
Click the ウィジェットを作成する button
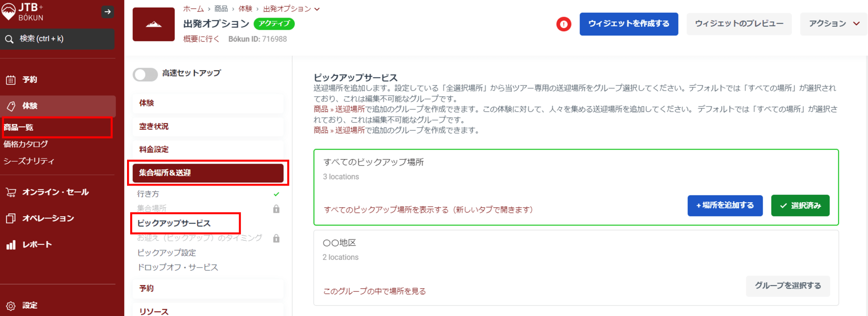628,24
